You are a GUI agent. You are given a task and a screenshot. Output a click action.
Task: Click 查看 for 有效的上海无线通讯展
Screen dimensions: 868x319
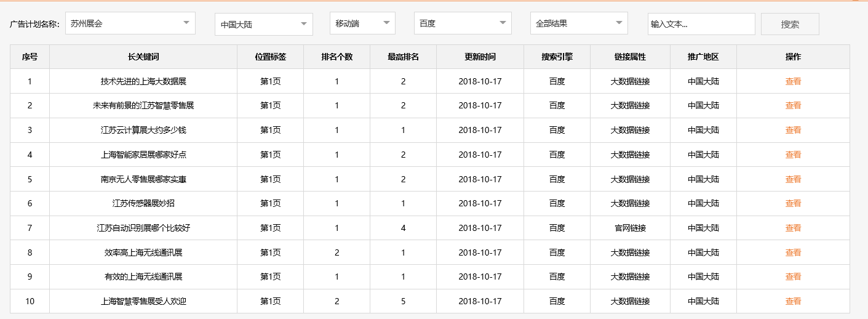pos(794,277)
